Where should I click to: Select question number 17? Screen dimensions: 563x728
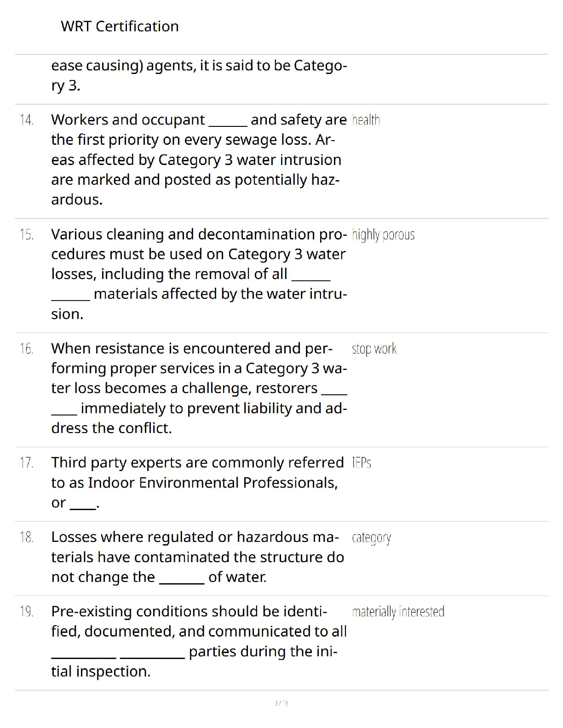point(27,463)
